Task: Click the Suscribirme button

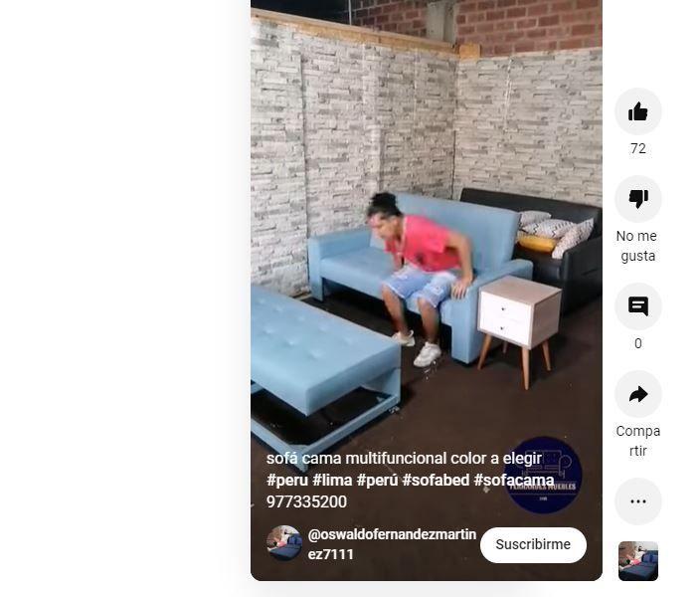Action: pos(533,544)
